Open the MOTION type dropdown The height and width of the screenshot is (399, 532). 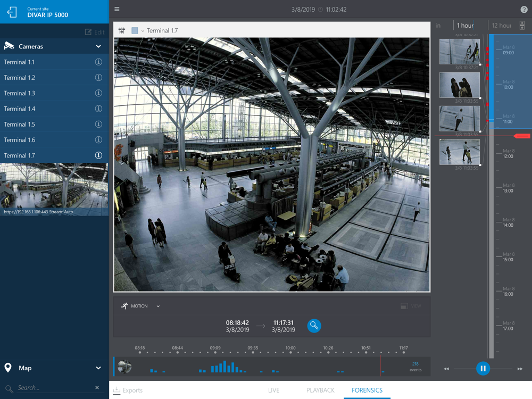coord(158,306)
